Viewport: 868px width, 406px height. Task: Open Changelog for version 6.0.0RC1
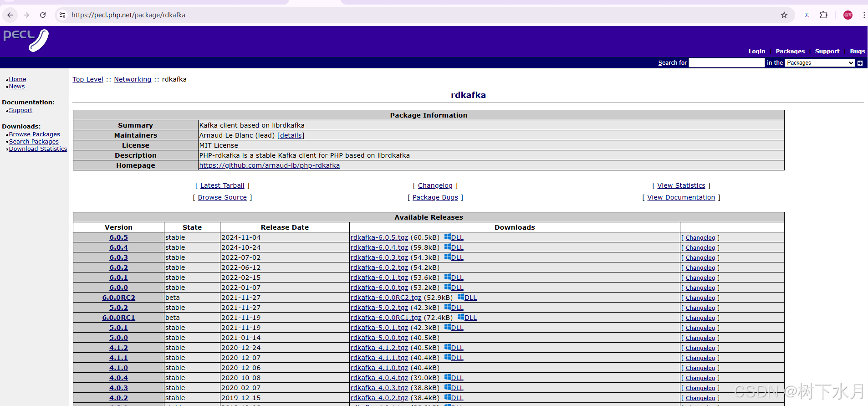point(700,318)
